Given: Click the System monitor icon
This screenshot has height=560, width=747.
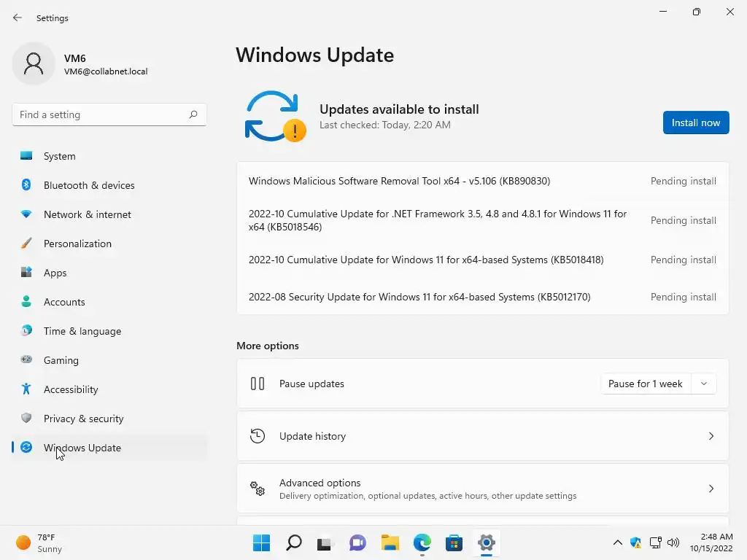Looking at the screenshot, I should (x=26, y=156).
